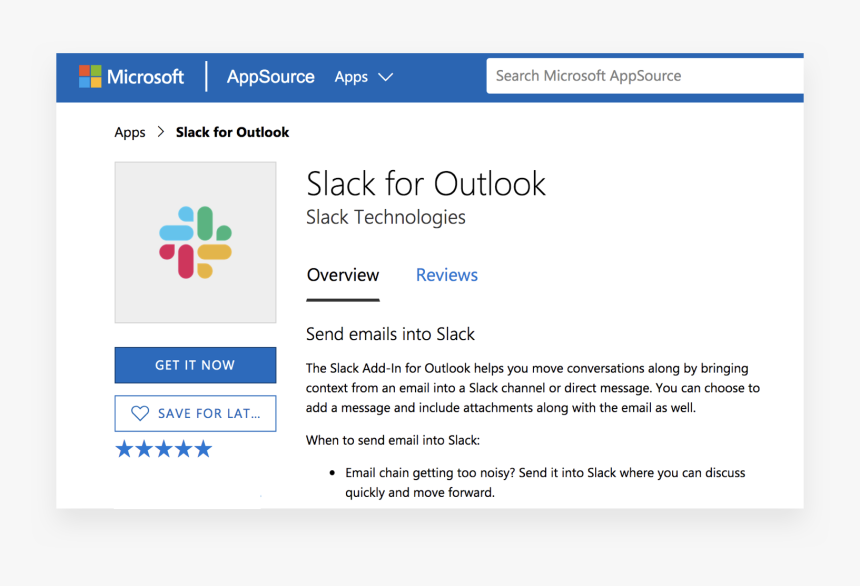The width and height of the screenshot is (860, 586).
Task: Click the GET IT NOW button
Action: click(195, 365)
